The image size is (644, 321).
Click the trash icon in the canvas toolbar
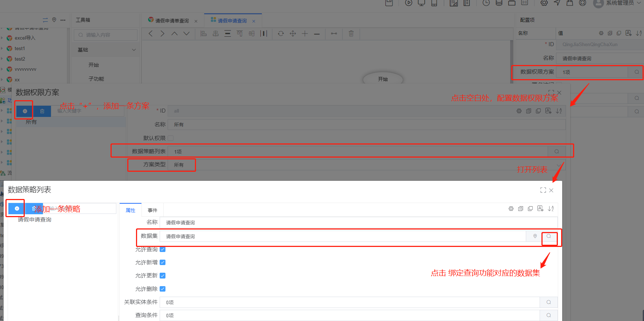coord(351,34)
